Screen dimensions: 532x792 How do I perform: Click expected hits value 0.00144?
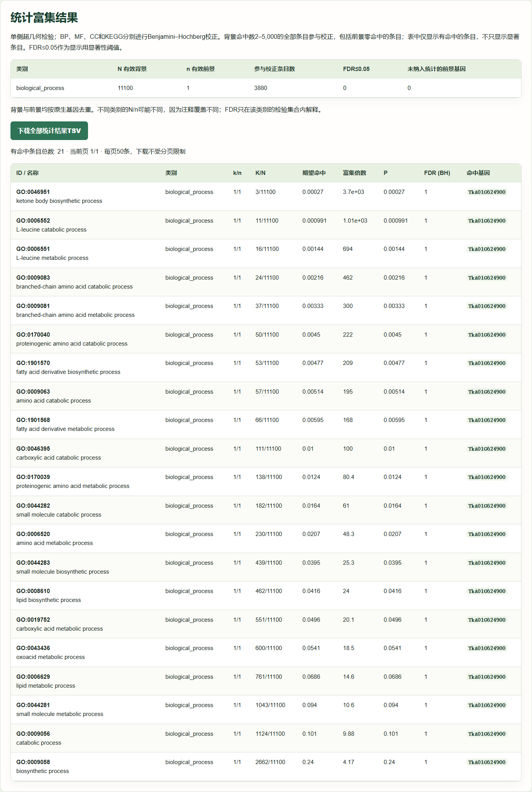point(313,249)
